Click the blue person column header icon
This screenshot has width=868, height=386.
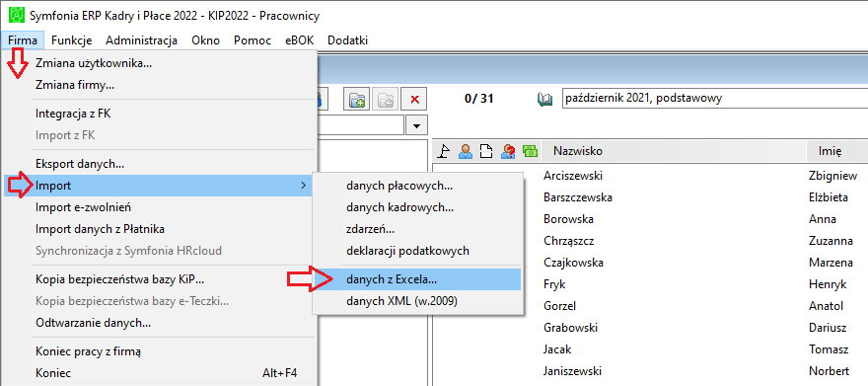pyautogui.click(x=465, y=151)
